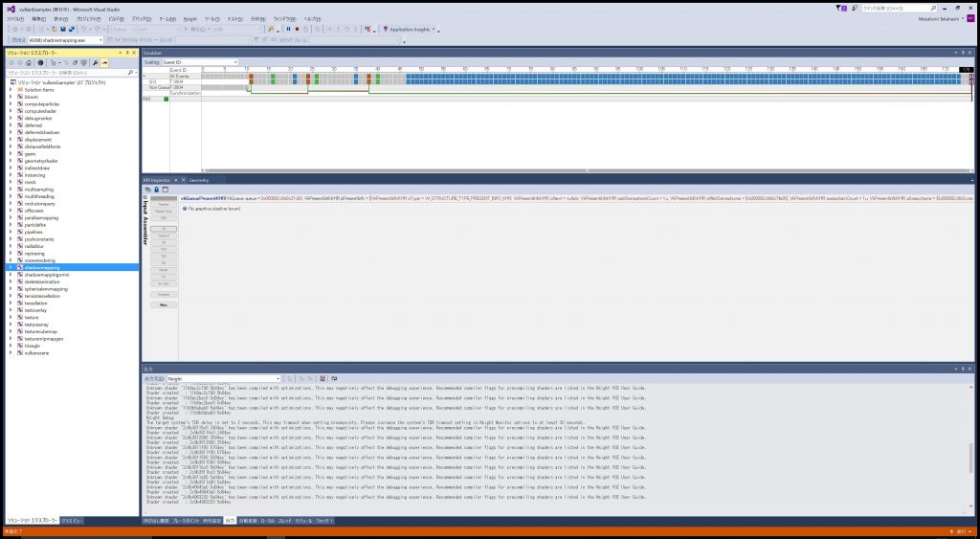Open the Help menu
Image resolution: width=980 pixels, height=539 pixels.
313,19
